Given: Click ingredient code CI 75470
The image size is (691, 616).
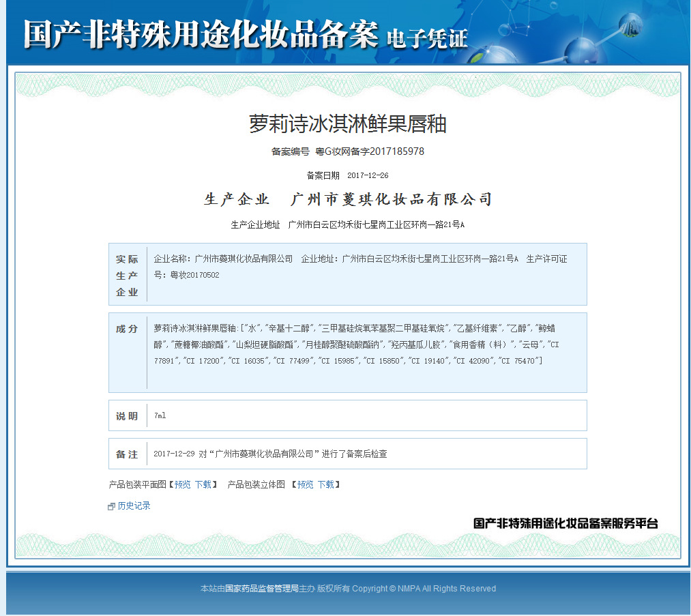Looking at the screenshot, I should coord(518,361).
